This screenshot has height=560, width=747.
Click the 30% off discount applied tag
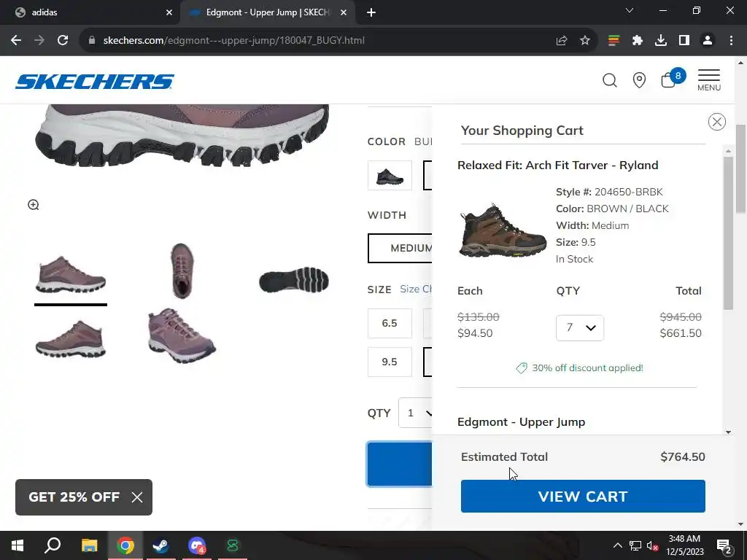[579, 368]
